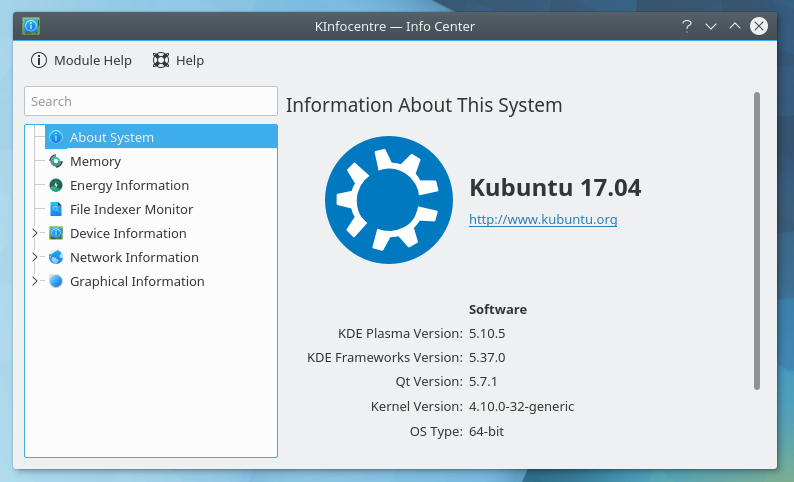The height and width of the screenshot is (482, 794).
Task: Open the kubuntu.org website link
Action: (x=543, y=219)
